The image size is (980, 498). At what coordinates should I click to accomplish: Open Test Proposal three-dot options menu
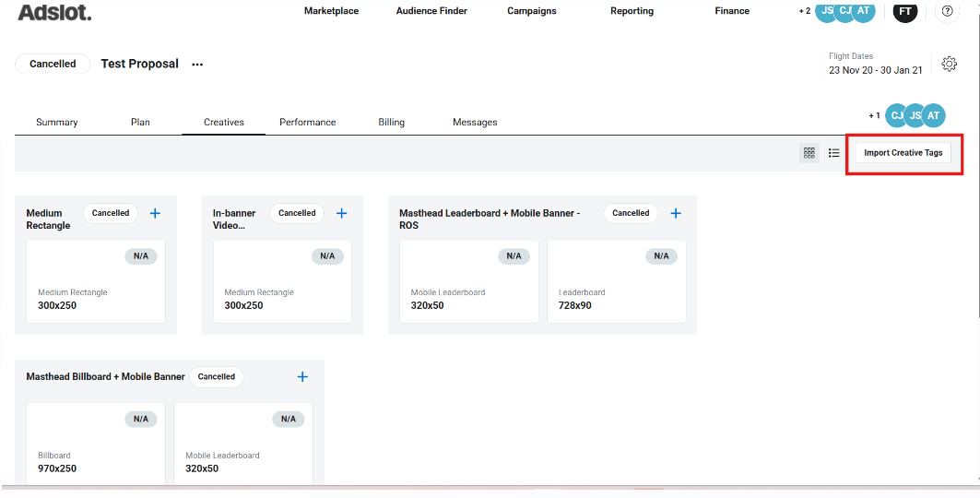tap(197, 65)
